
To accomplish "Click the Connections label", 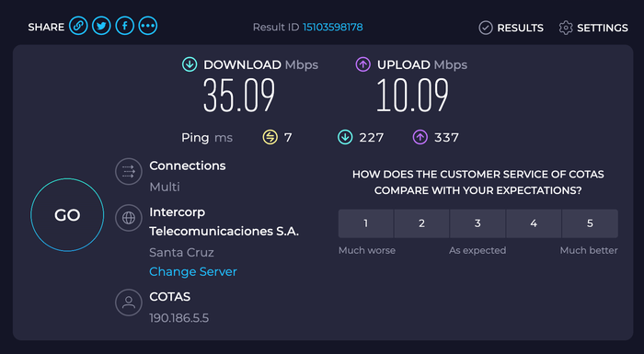I will point(188,166).
